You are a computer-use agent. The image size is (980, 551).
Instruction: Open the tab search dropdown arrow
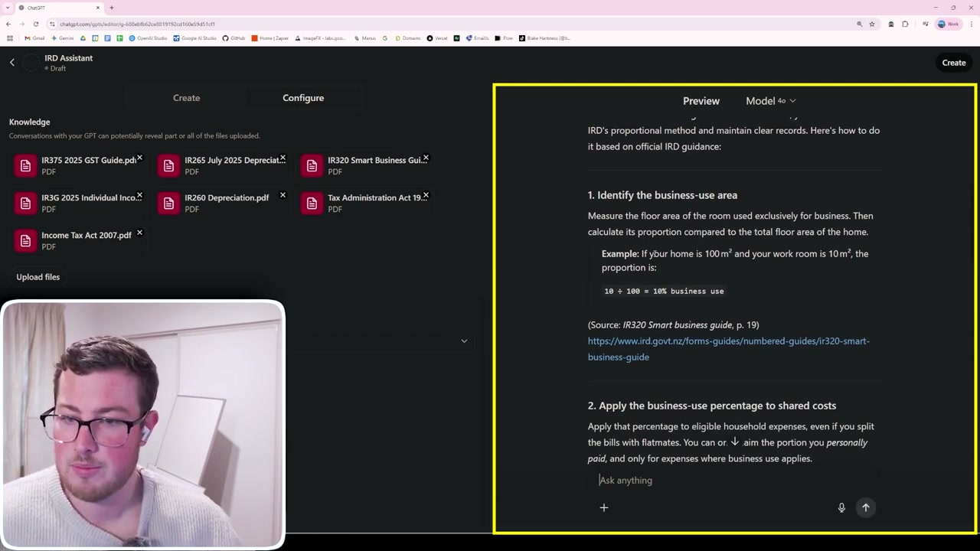pos(8,8)
